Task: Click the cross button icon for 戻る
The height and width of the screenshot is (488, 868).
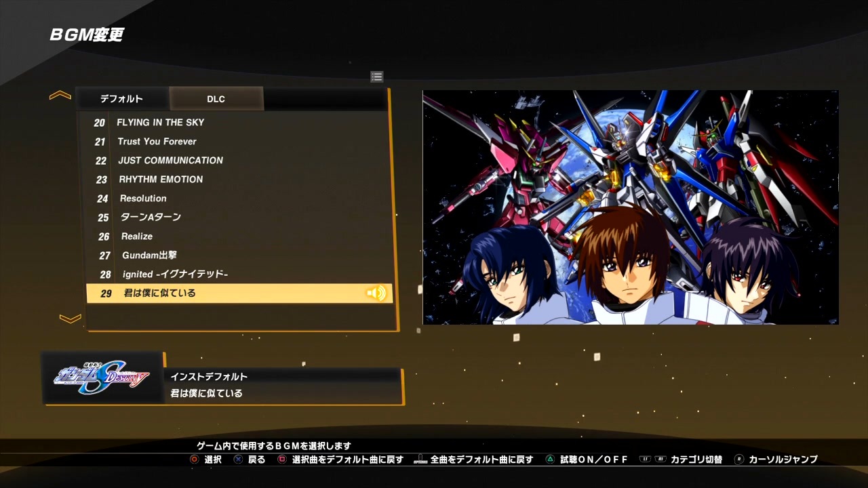Action: click(238, 460)
